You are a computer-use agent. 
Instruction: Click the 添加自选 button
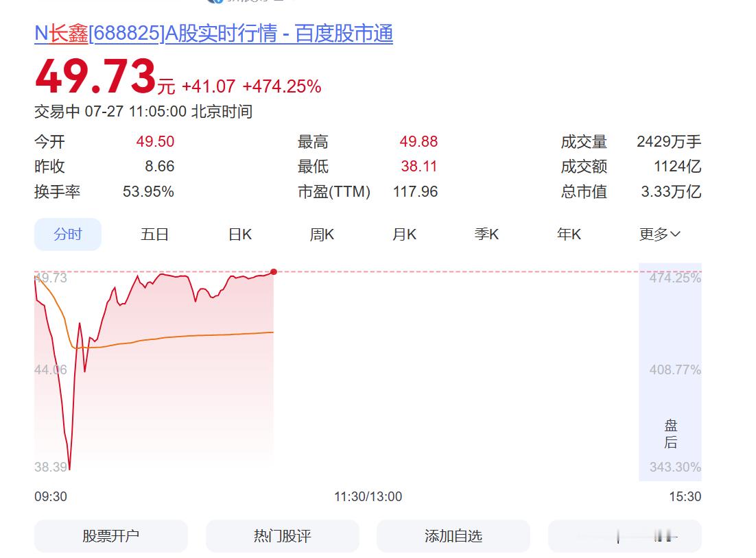tap(453, 536)
